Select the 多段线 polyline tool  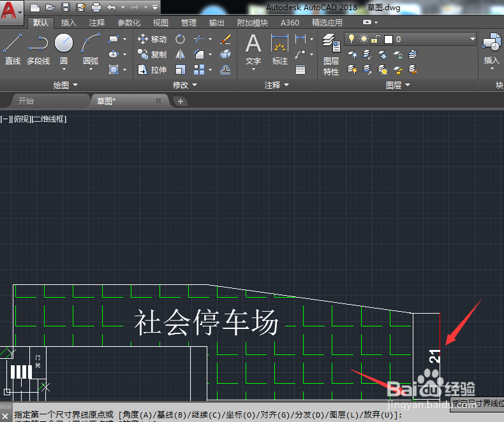[38, 50]
